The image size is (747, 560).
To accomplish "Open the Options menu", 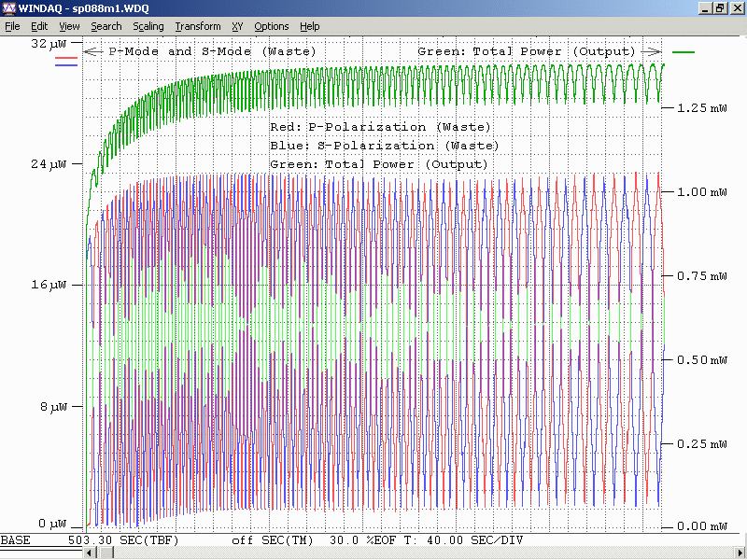I will [x=272, y=26].
